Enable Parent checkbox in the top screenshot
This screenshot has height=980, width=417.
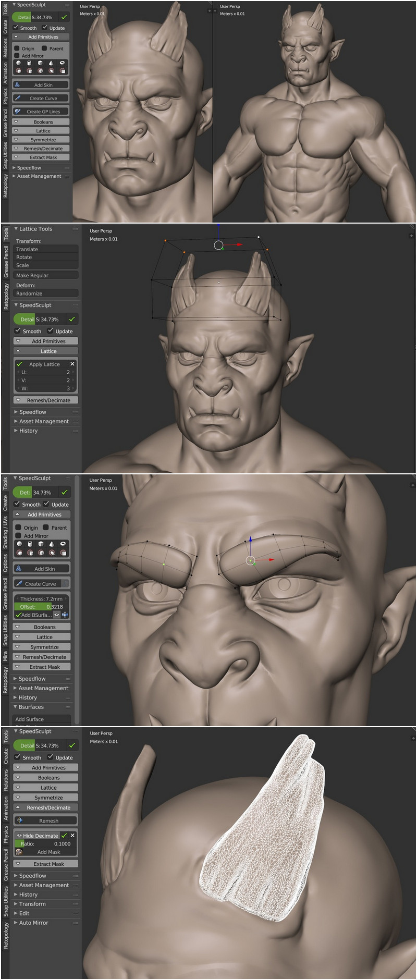(44, 48)
